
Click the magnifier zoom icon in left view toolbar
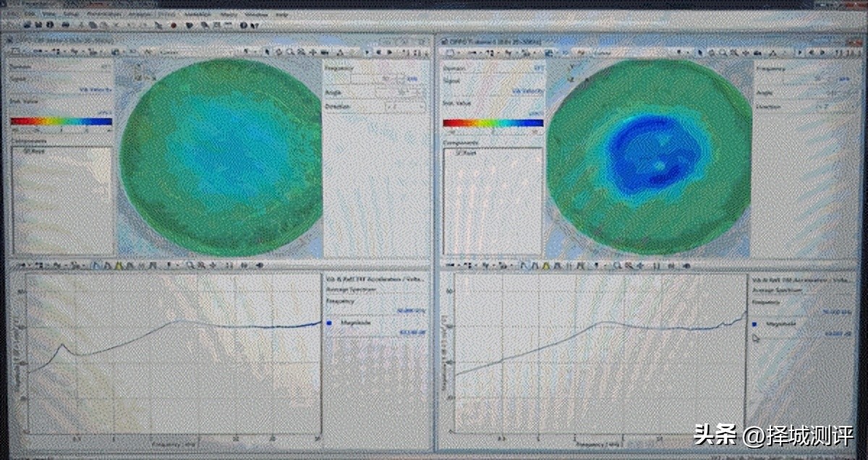coord(290,52)
